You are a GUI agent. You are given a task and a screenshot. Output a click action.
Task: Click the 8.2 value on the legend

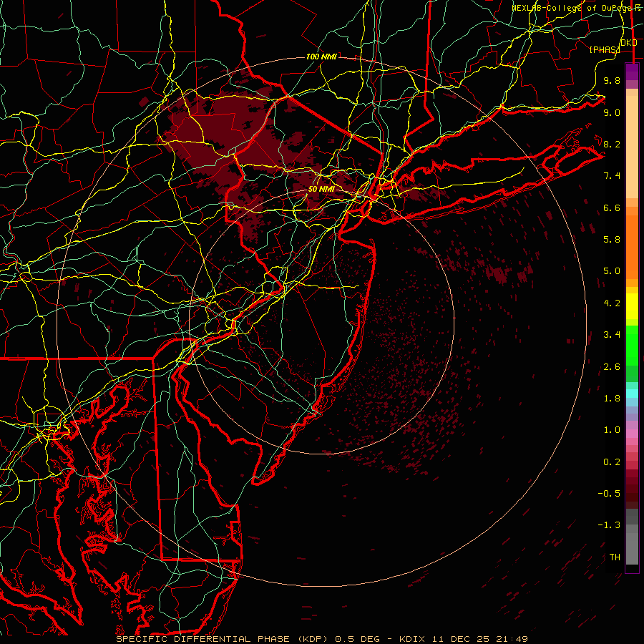[x=612, y=144]
